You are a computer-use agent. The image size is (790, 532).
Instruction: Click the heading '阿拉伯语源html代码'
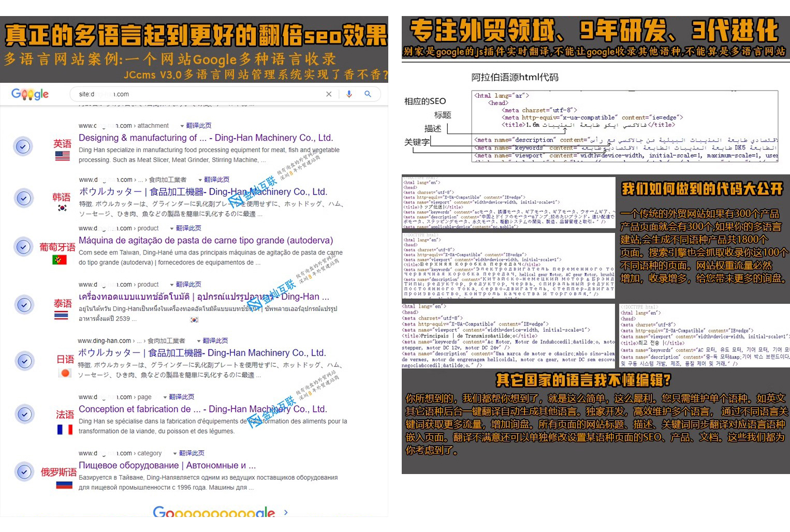[515, 77]
